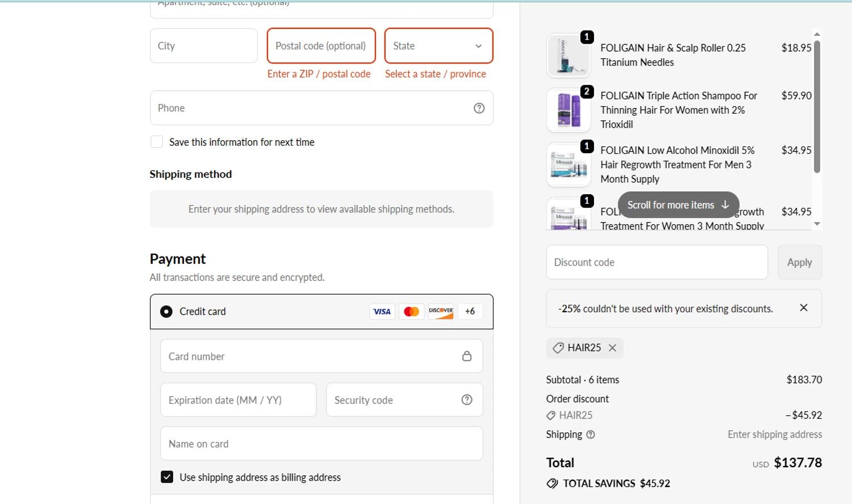Open the State dropdown
852x504 pixels.
point(438,46)
